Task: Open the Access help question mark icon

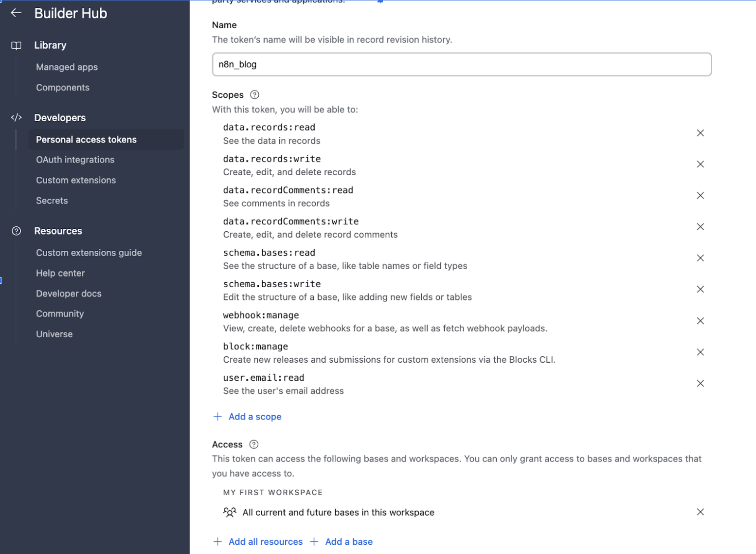Action: click(254, 444)
